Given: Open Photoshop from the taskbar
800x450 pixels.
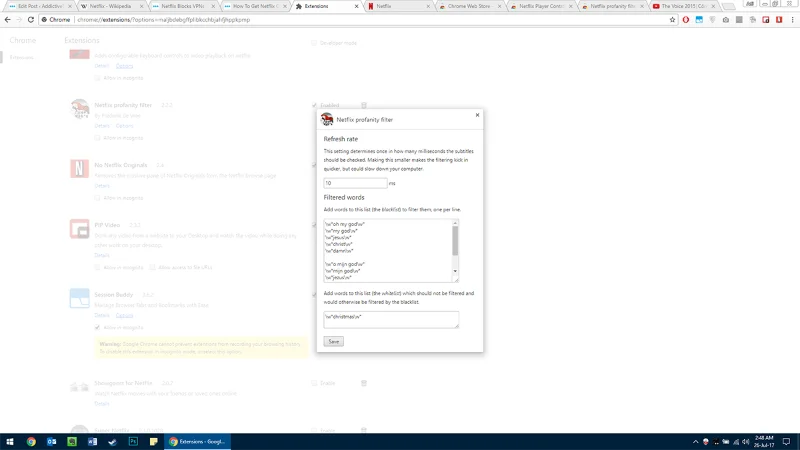Looking at the screenshot, I should click(133, 441).
